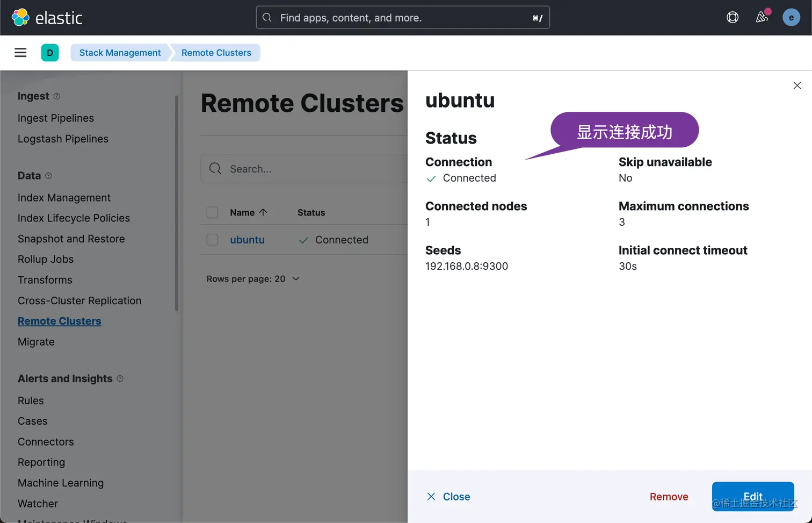This screenshot has width=812, height=523.
Task: Click the Remove button
Action: coord(669,497)
